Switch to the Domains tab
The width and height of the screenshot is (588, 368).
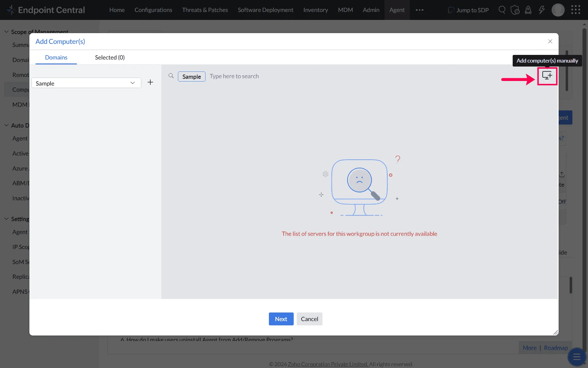coord(56,57)
